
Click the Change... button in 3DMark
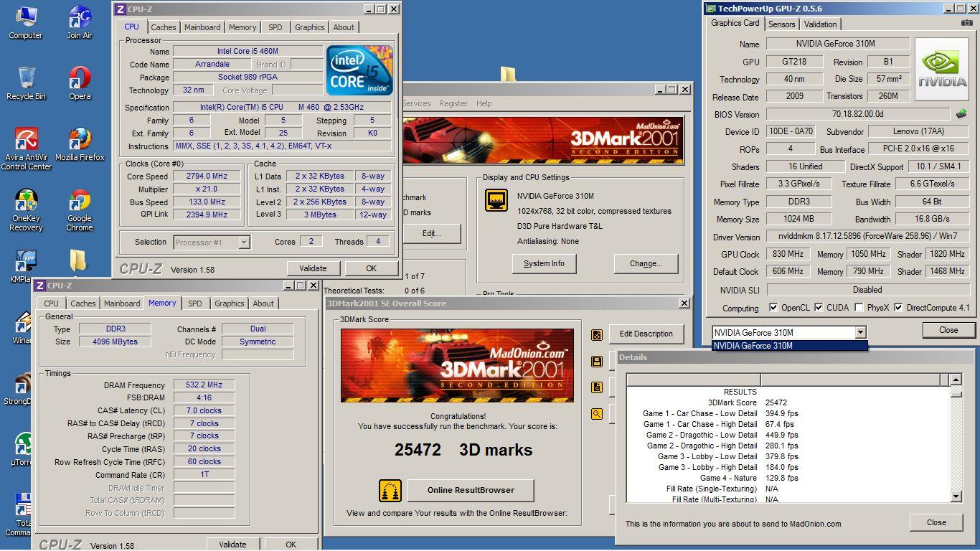click(x=646, y=263)
